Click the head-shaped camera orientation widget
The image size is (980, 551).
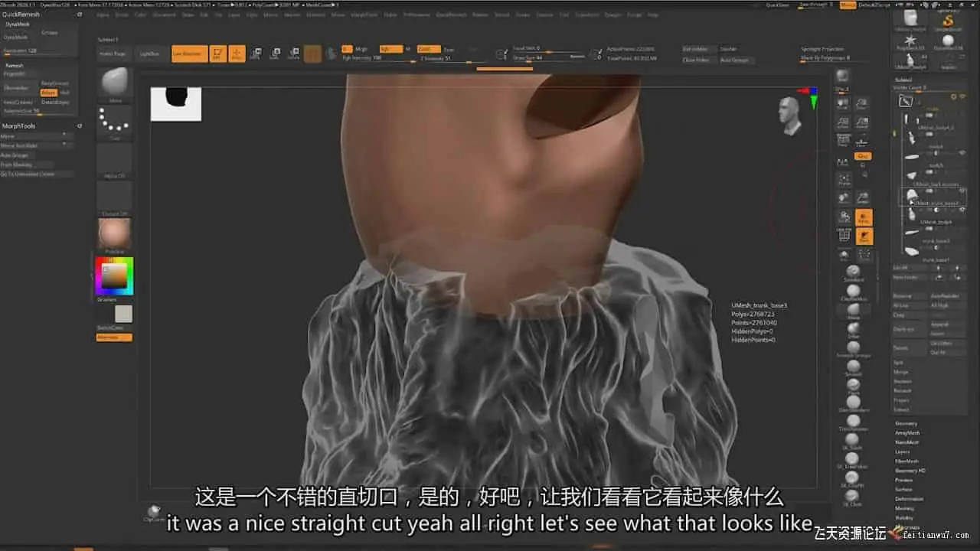click(x=790, y=116)
